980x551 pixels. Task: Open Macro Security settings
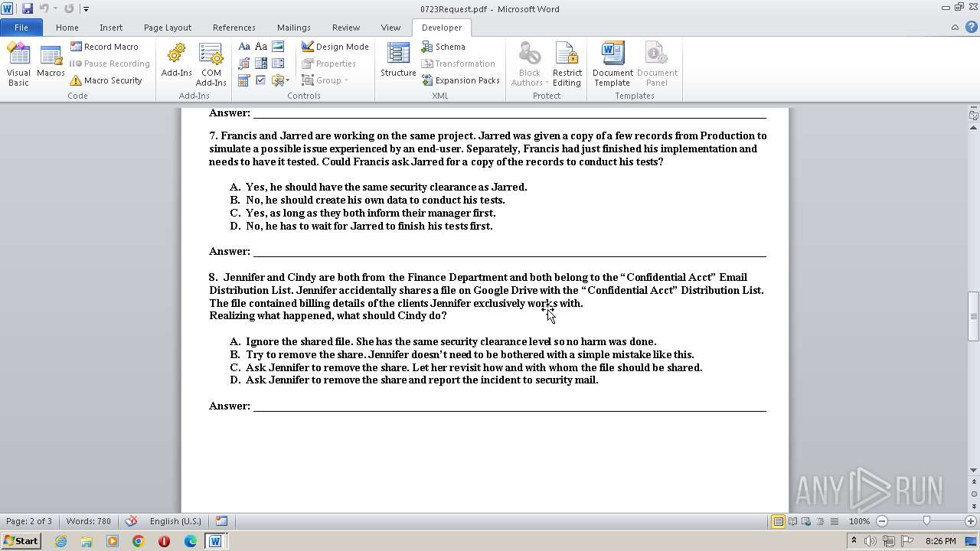(106, 80)
